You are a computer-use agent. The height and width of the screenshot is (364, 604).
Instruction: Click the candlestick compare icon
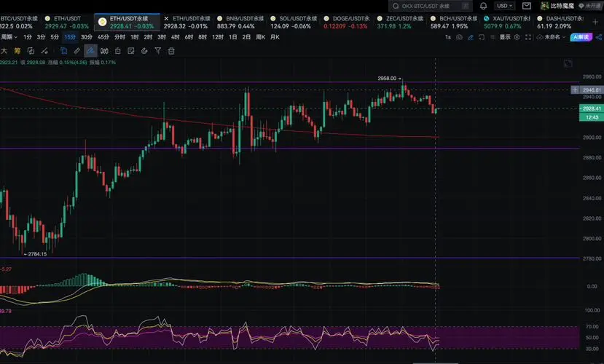tap(104, 51)
